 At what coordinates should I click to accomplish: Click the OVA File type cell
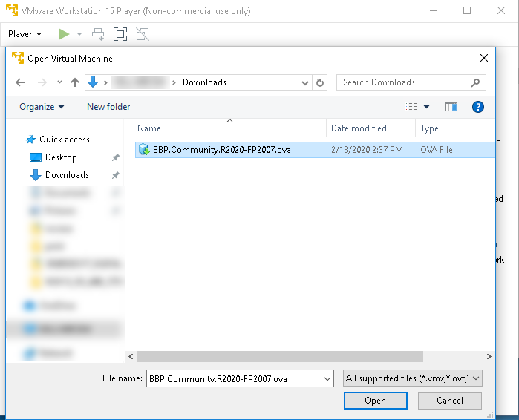[437, 150]
